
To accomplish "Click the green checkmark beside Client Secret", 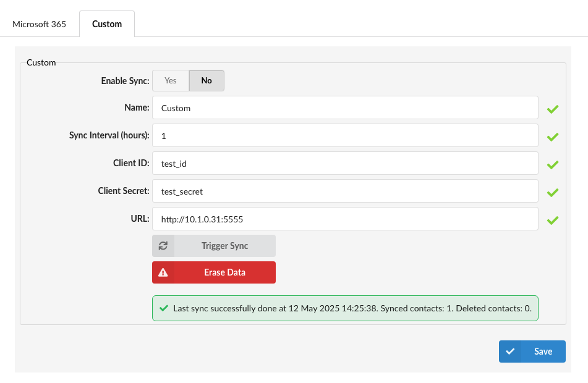I will click(x=552, y=192).
